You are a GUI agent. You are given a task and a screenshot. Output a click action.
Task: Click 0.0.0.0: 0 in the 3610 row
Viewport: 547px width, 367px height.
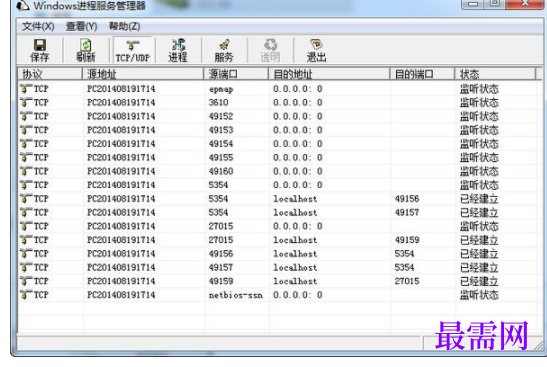click(x=298, y=103)
